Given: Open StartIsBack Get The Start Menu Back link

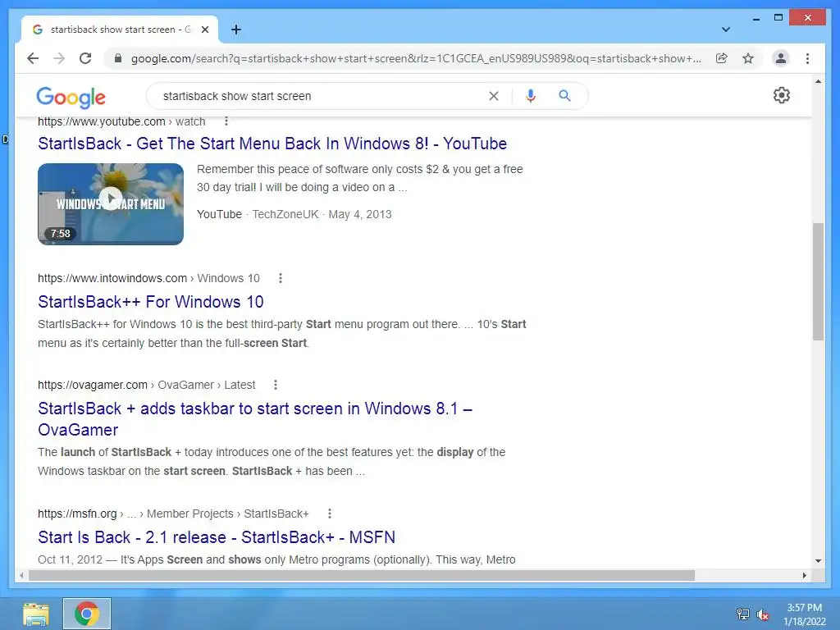Looking at the screenshot, I should 272,144.
